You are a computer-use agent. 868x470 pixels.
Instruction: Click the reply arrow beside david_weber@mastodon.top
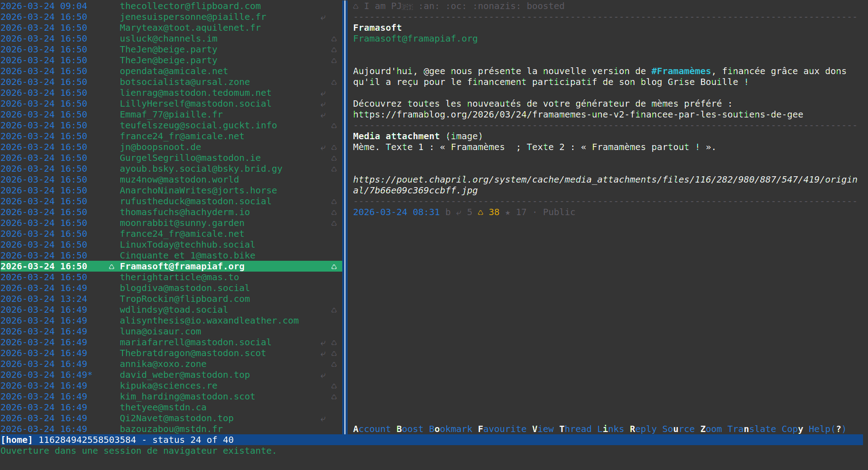[x=323, y=375]
